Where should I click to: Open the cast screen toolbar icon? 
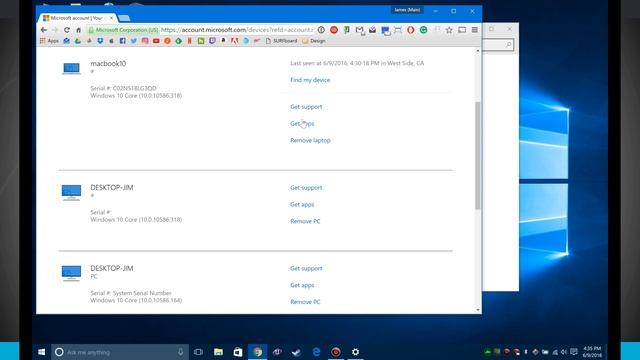462,30
